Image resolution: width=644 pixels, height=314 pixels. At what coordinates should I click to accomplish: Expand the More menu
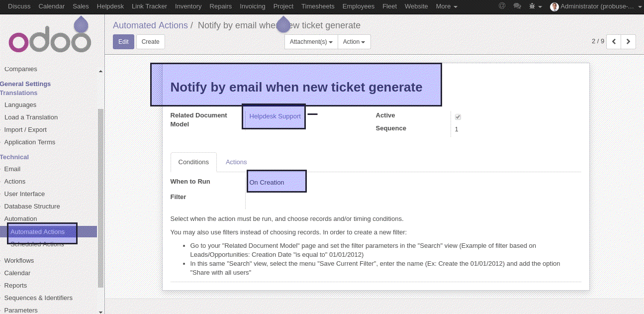click(446, 6)
